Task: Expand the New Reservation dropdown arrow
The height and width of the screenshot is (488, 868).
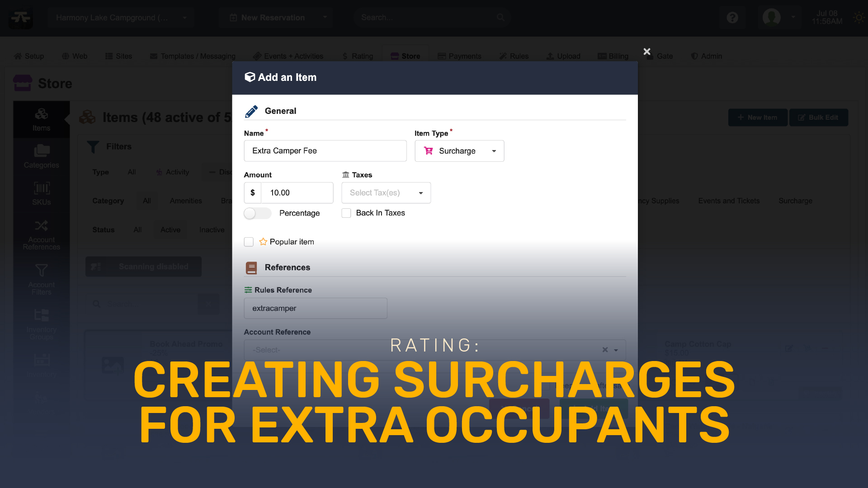Action: coord(325,18)
